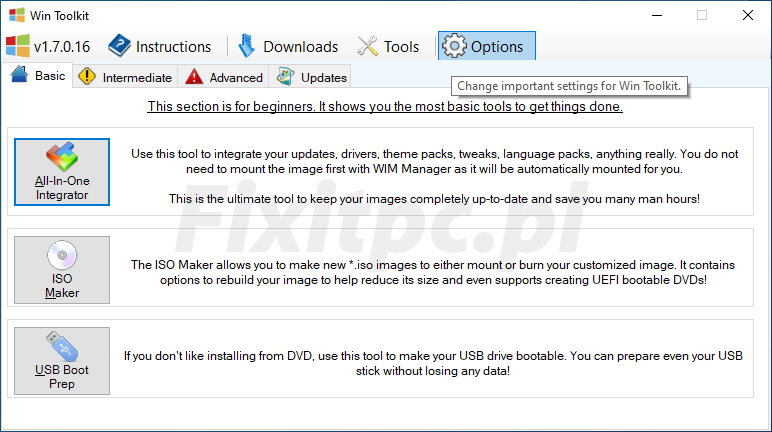Switch to the Intermediate tab
The image size is (772, 432).
[x=126, y=77]
